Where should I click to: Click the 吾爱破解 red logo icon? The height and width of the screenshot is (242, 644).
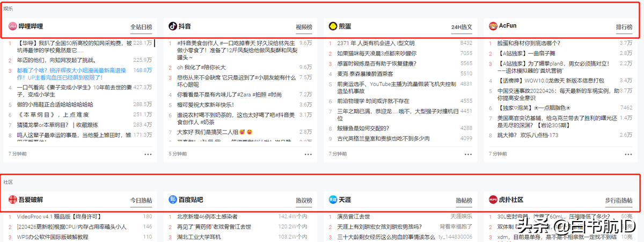(x=13, y=200)
